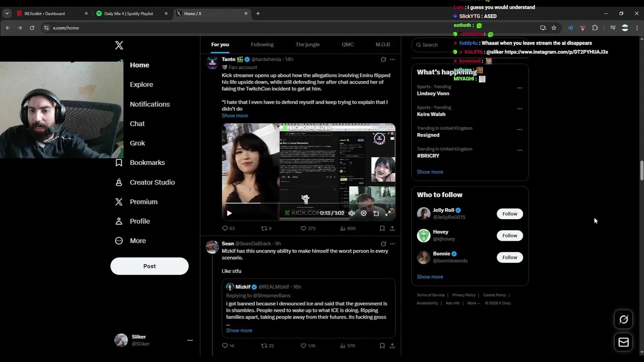Screen dimensions: 644x362
Task: Click the Premium X icon in sidebar
Action: pos(119,202)
